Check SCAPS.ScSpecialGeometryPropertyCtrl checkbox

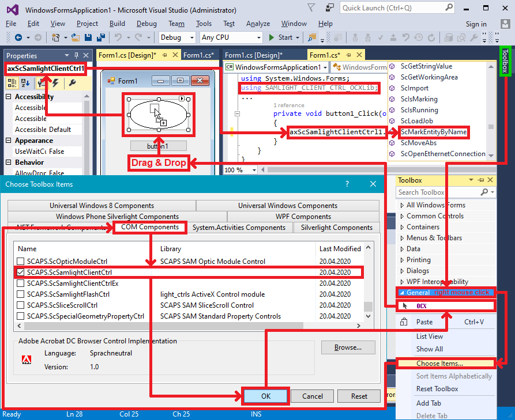point(20,316)
